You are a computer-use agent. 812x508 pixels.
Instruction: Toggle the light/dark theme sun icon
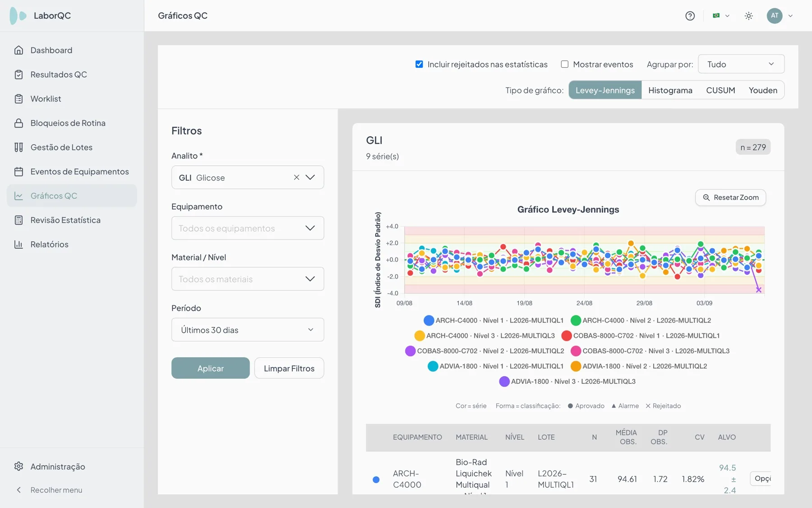(749, 16)
